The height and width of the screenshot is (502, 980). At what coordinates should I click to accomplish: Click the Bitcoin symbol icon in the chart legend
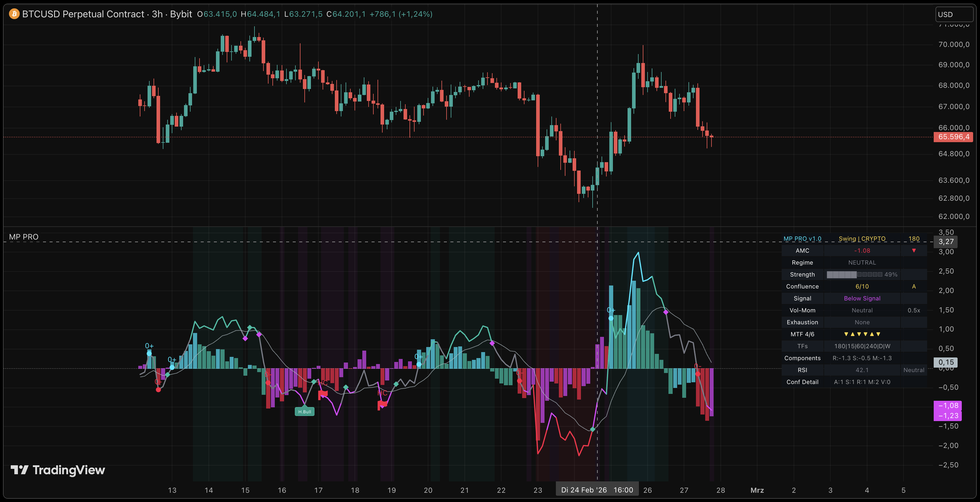point(13,14)
